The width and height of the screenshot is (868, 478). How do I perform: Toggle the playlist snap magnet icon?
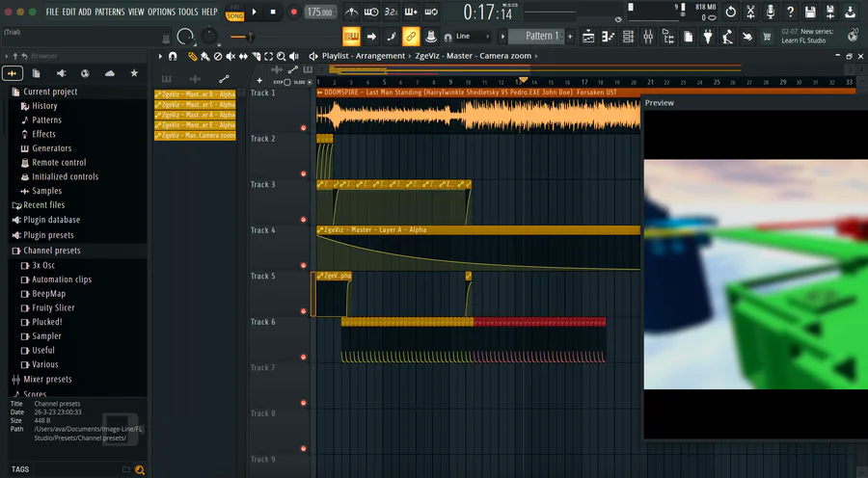(173, 56)
